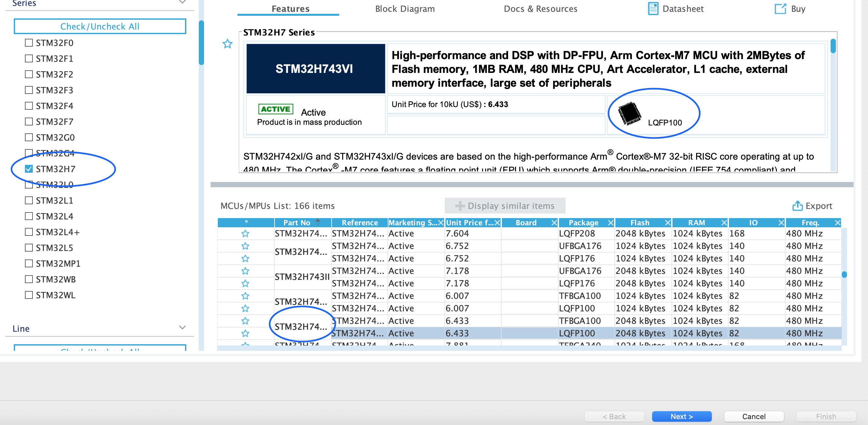Star the selected LQFP100 6.433 row

pyautogui.click(x=245, y=333)
